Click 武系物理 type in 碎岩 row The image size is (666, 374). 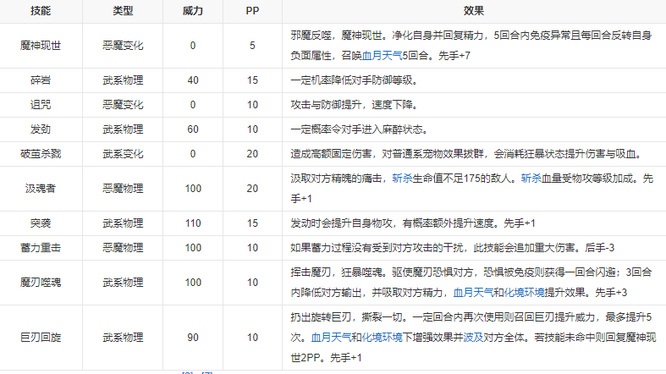[123, 80]
